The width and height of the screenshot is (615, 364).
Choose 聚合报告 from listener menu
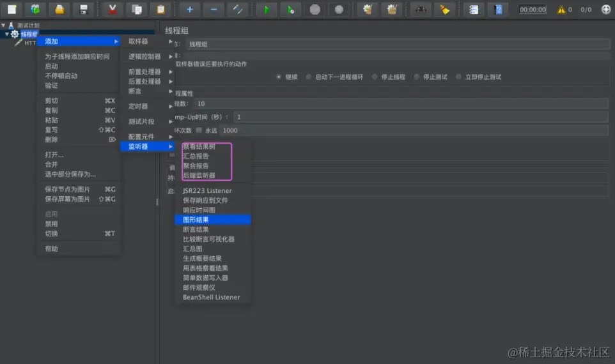213,166
